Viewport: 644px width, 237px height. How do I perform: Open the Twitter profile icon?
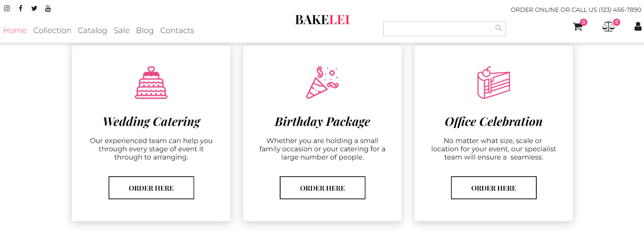[x=34, y=8]
